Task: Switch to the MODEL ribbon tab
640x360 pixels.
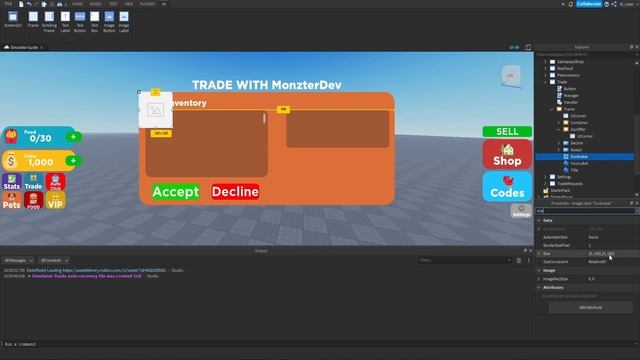Action: click(x=95, y=4)
